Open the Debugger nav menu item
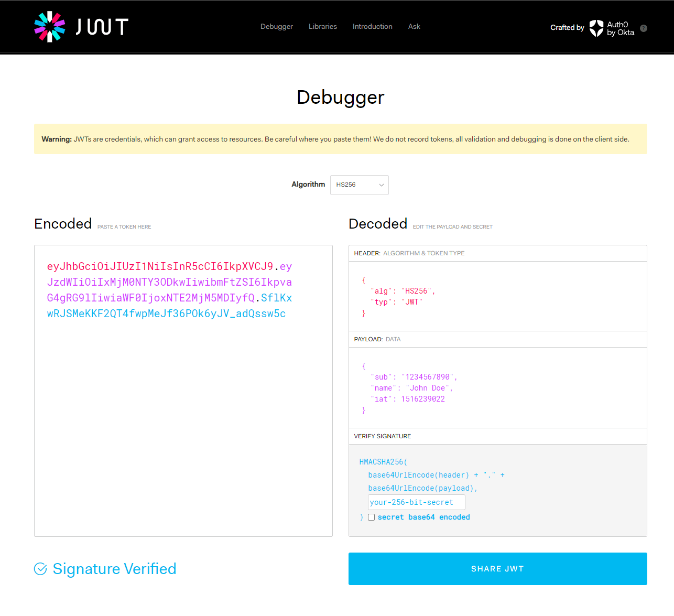This screenshot has height=616, width=674. click(277, 27)
